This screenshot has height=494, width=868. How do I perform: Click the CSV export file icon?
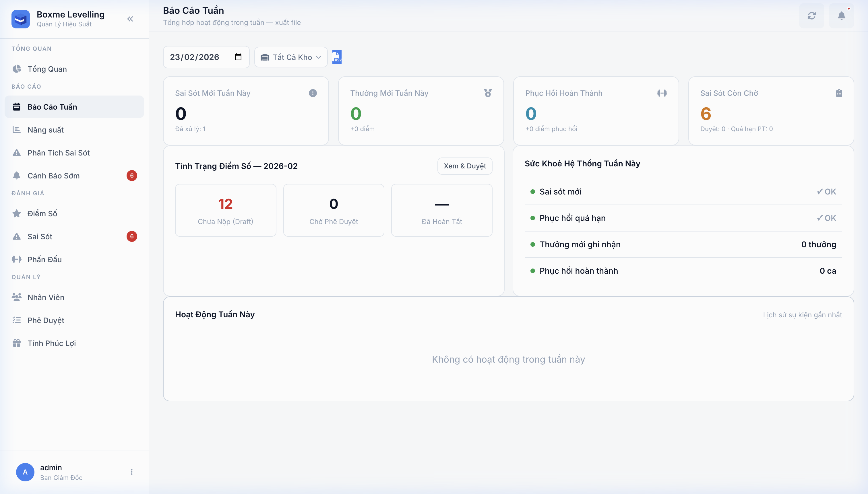click(337, 57)
